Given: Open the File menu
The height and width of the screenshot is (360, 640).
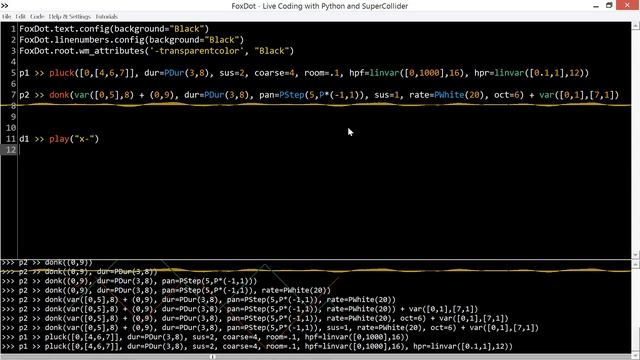Looking at the screenshot, I should click(7, 17).
